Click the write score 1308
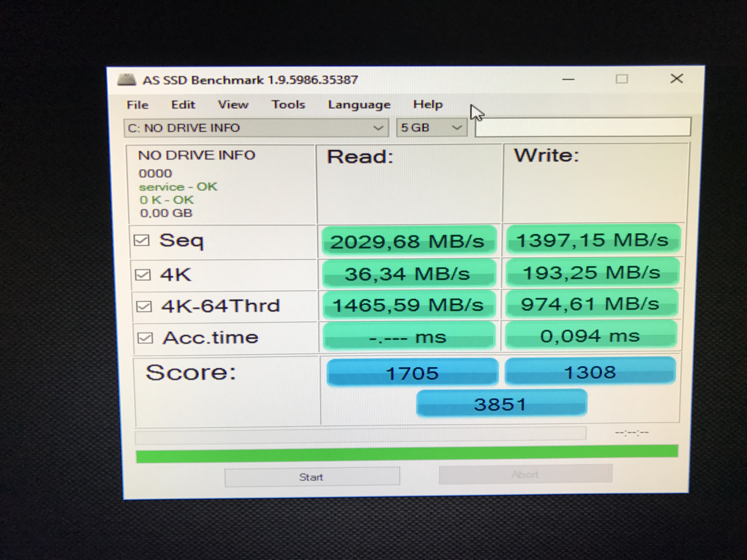This screenshot has height=560, width=747. pos(590,371)
